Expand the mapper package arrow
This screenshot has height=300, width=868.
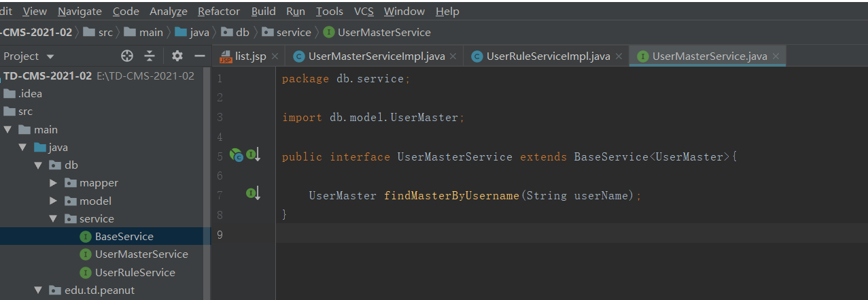click(54, 183)
